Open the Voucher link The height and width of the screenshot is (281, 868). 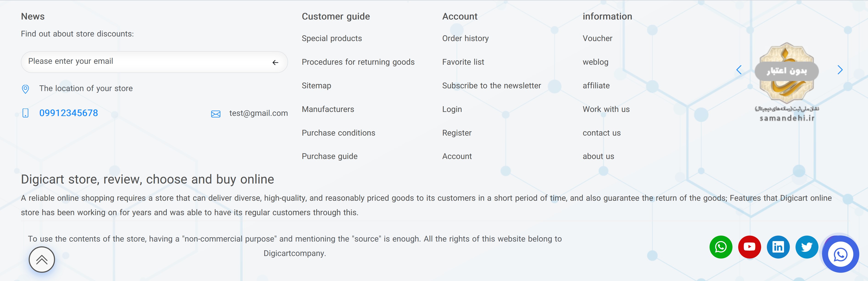(x=597, y=38)
